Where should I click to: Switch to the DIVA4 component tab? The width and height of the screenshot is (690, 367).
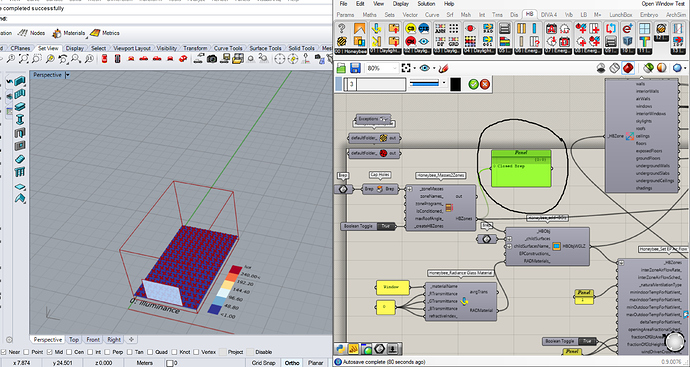(549, 15)
